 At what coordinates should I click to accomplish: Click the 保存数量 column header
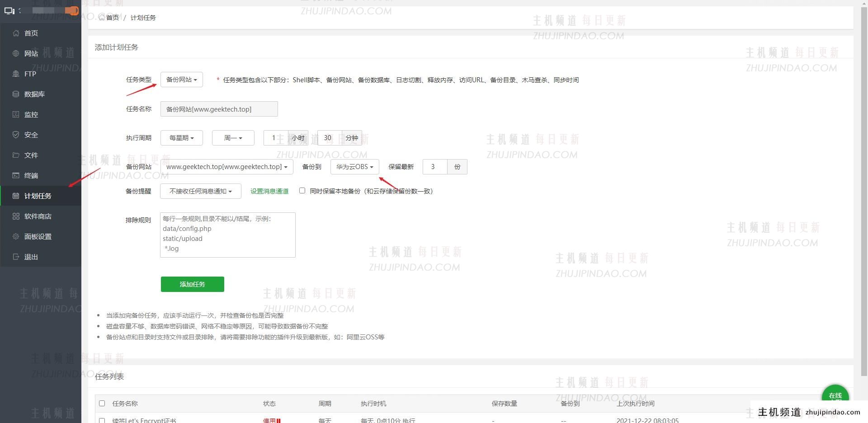505,404
